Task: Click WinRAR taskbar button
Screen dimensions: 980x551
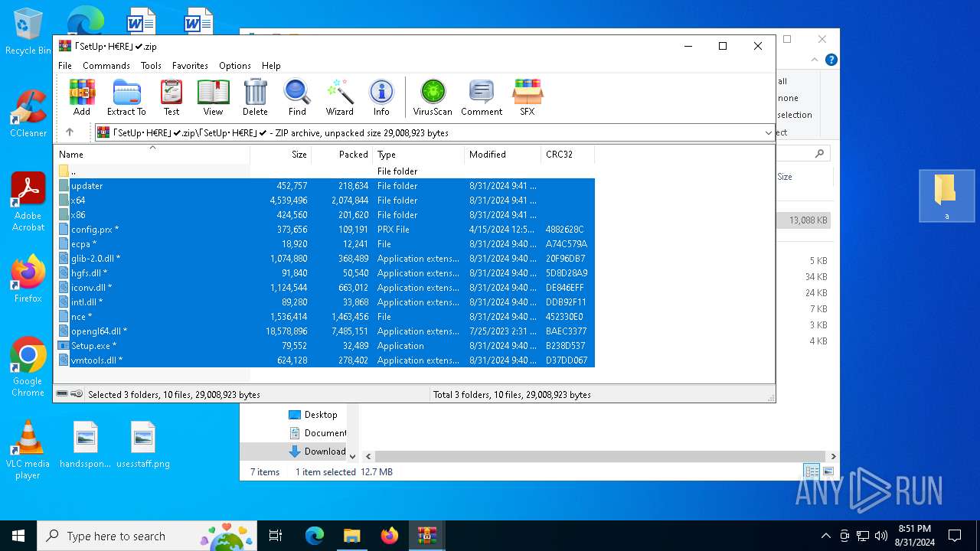Action: tap(426, 536)
